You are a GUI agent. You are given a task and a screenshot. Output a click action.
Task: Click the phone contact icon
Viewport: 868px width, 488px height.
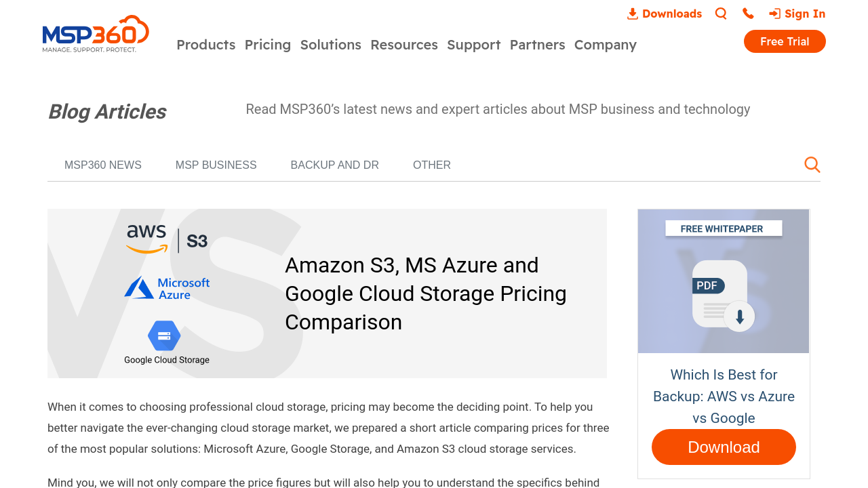tap(748, 14)
